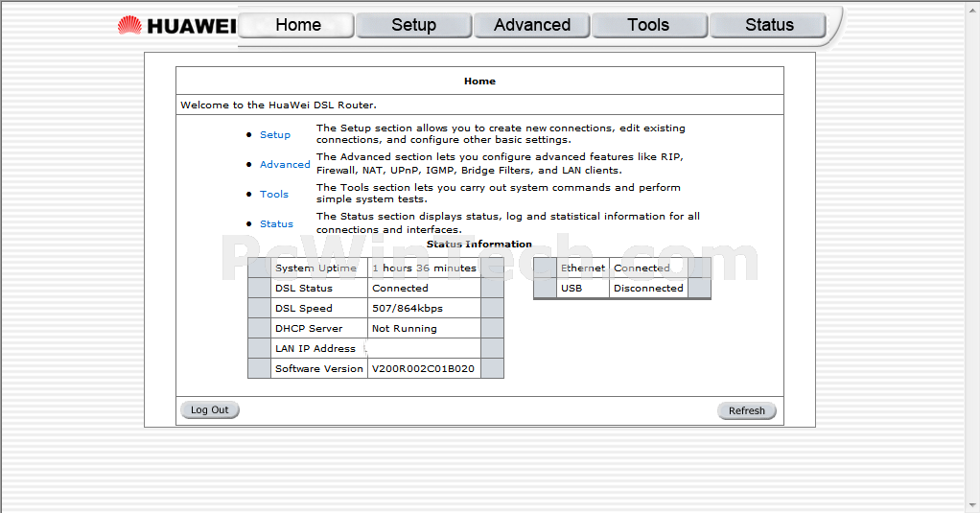Select the Status tab
980x513 pixels.
coord(768,25)
